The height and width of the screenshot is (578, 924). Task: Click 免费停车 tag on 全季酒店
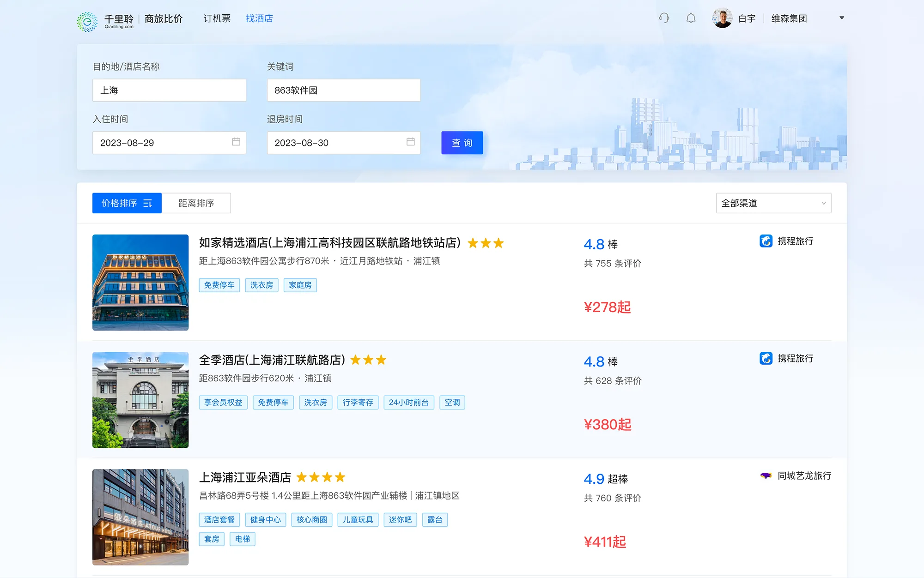tap(273, 403)
